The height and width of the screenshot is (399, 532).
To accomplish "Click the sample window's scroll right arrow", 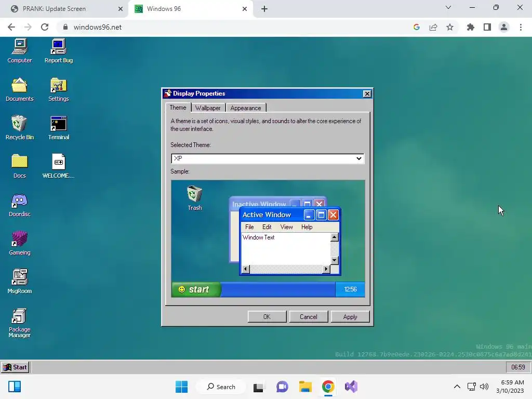I will pos(326,269).
